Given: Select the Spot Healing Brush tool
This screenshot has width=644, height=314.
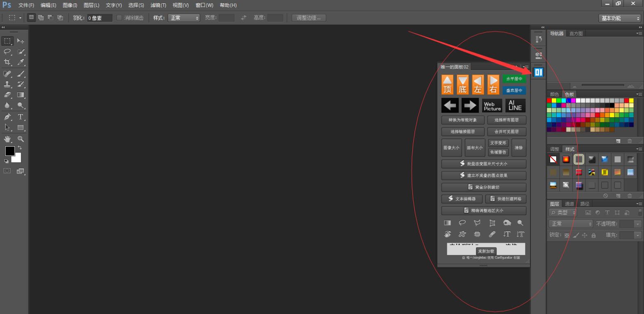Looking at the screenshot, I should click(7, 74).
